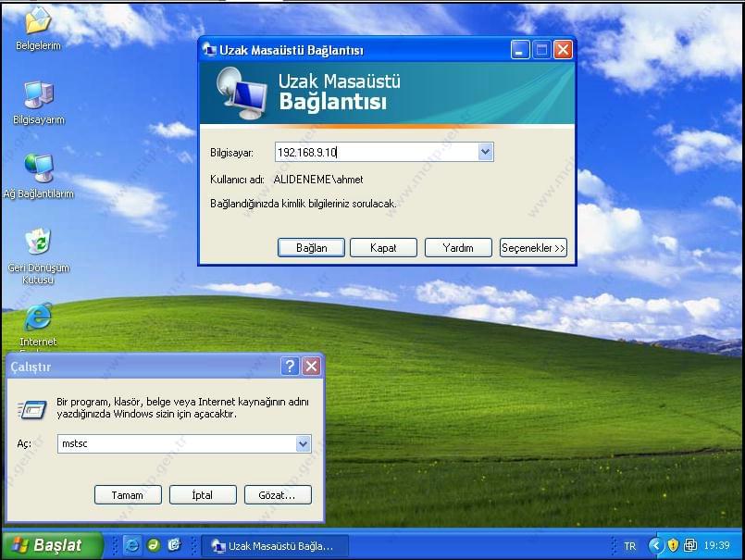Launch Internet Explorer from the quick launch bar
This screenshot has height=560, width=745.
pos(131,545)
